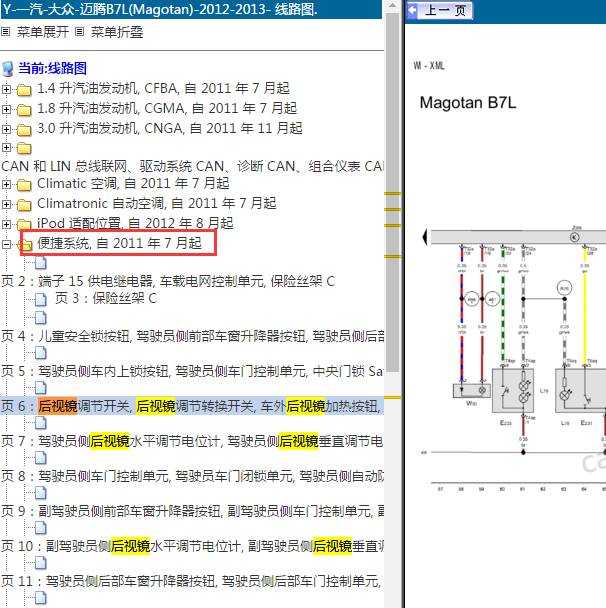
Task: Open 1.8 升汽油发动机, CGMA entry
Action: tap(167, 108)
